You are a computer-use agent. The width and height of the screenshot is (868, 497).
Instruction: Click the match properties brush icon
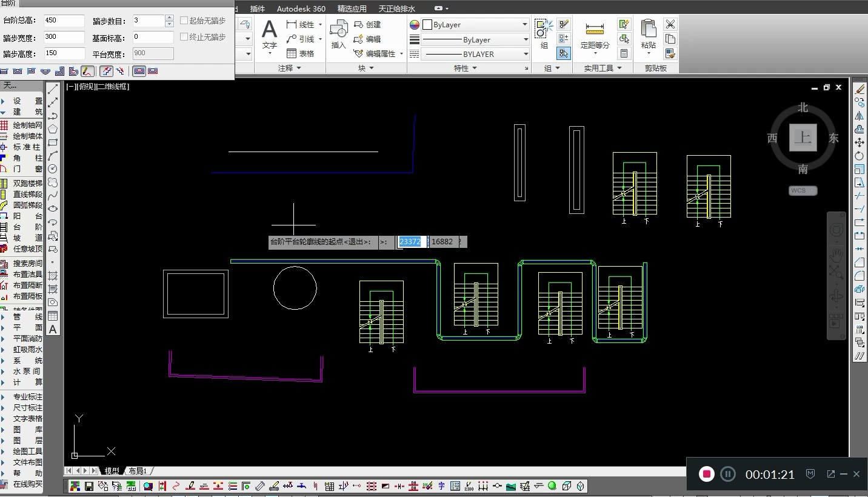tap(670, 53)
